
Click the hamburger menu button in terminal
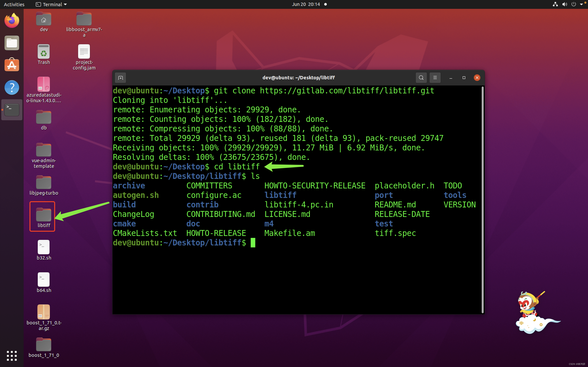point(435,77)
